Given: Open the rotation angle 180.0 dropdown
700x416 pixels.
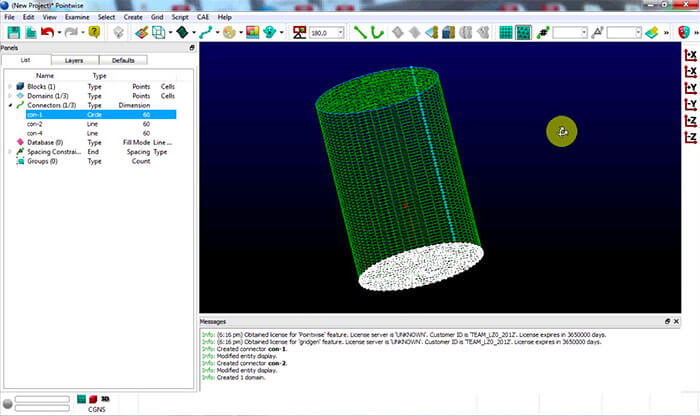Looking at the screenshot, I should [x=341, y=32].
